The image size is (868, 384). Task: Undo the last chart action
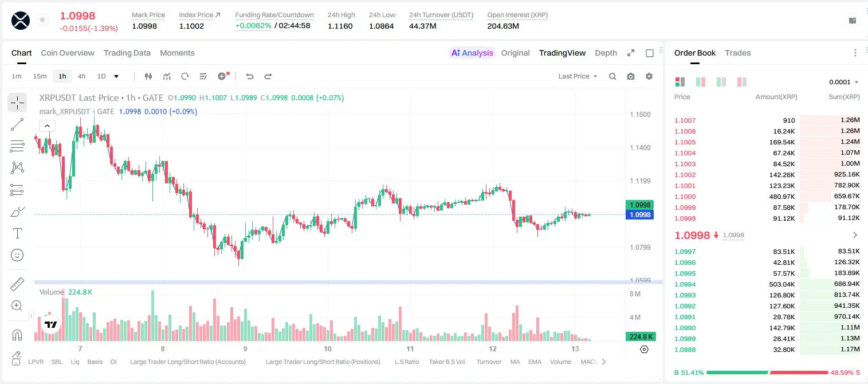(x=249, y=76)
